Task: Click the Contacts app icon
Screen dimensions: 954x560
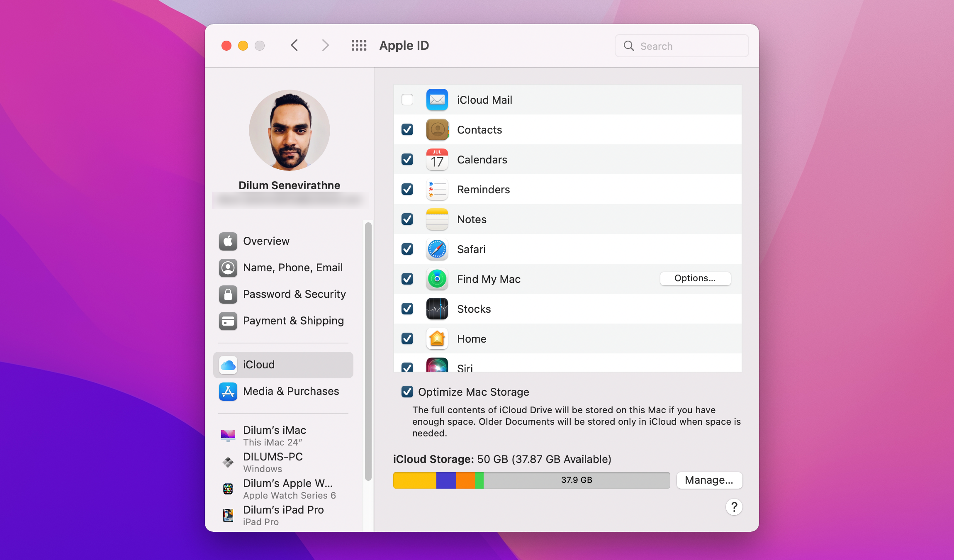Action: click(x=437, y=130)
